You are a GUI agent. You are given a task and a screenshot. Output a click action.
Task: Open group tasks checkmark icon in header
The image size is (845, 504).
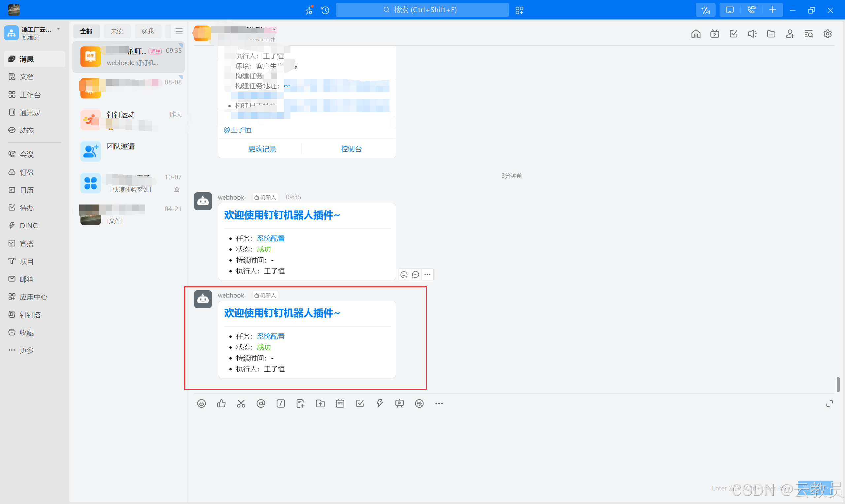tap(733, 34)
